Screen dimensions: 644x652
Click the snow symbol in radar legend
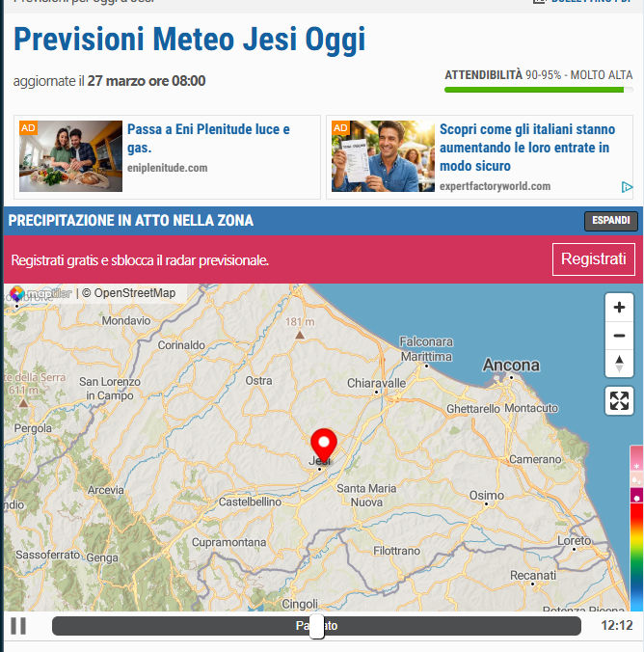point(636,466)
